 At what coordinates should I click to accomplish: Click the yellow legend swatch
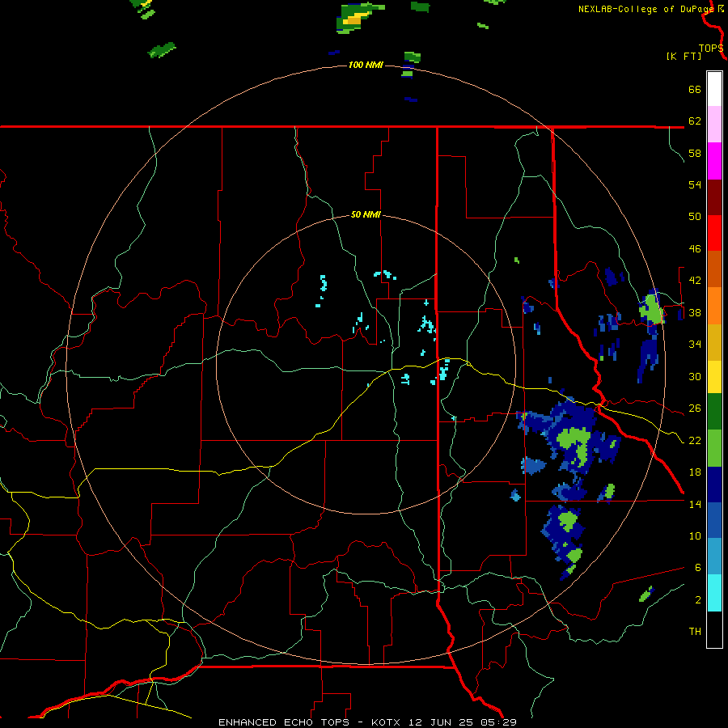point(714,377)
